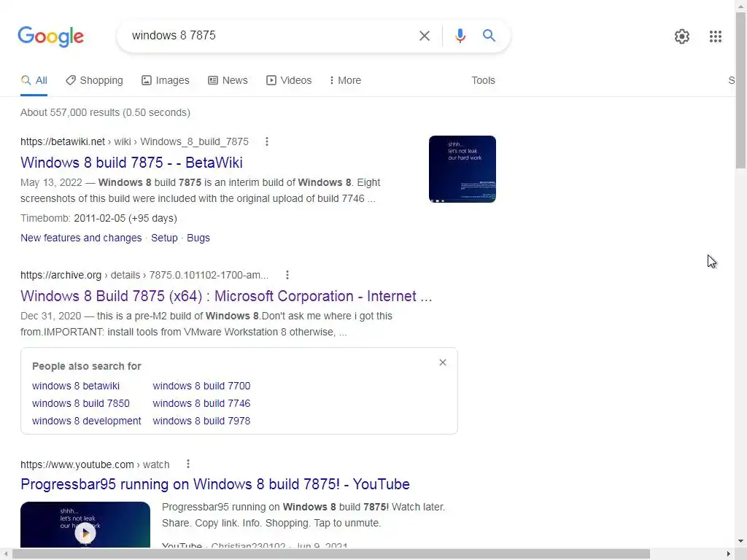Screen dimensions: 747x560
Task: Click the horizontal scrollbar thumb
Action: 331,554
